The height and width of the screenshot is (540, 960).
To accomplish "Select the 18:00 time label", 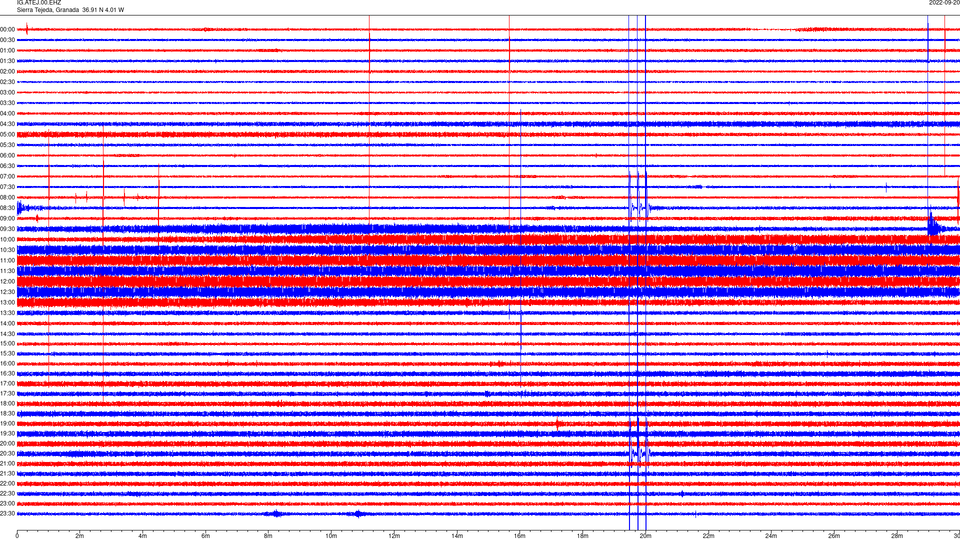I will pos(7,403).
